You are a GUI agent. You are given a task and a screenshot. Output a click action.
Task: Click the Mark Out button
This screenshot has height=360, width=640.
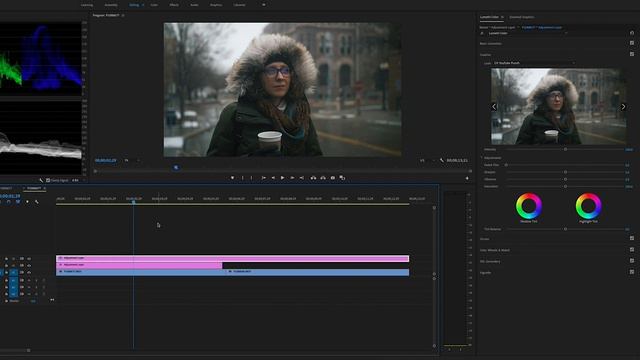(251, 178)
